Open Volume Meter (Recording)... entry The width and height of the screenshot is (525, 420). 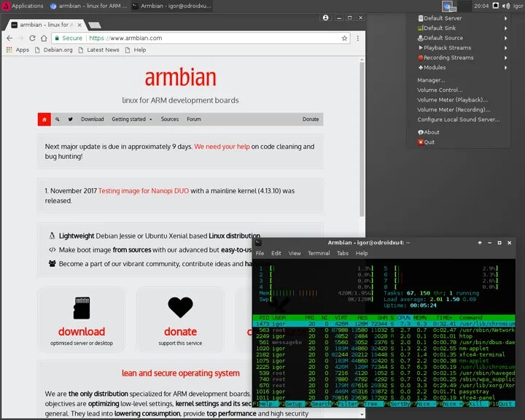459,110
